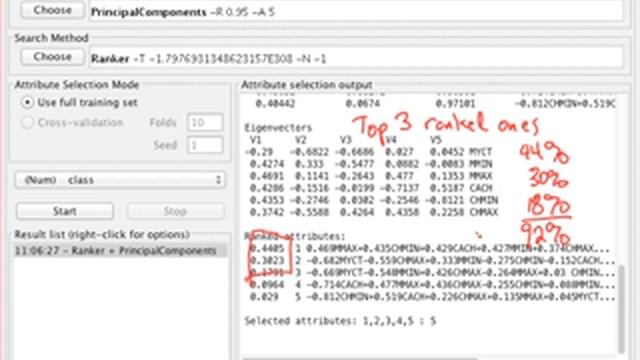This screenshot has width=640, height=360.
Task: Click the output panel vertical scrollbar
Action: click(621, 308)
